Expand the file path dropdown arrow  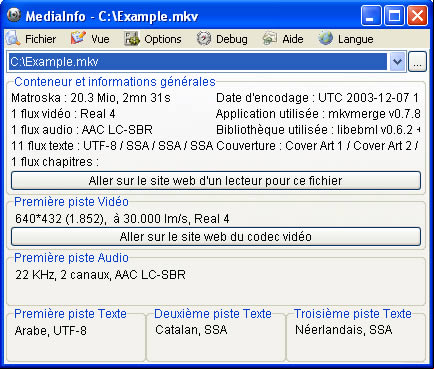click(397, 62)
